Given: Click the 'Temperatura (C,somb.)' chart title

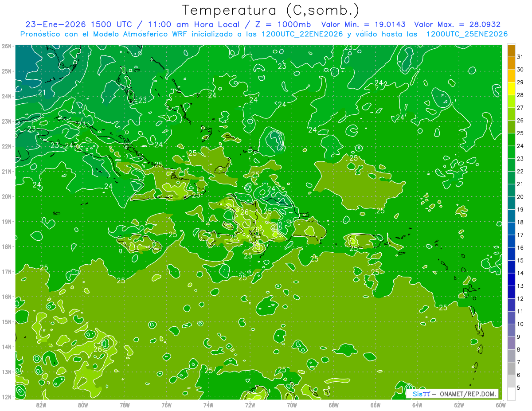Looking at the screenshot, I should coord(271,10).
